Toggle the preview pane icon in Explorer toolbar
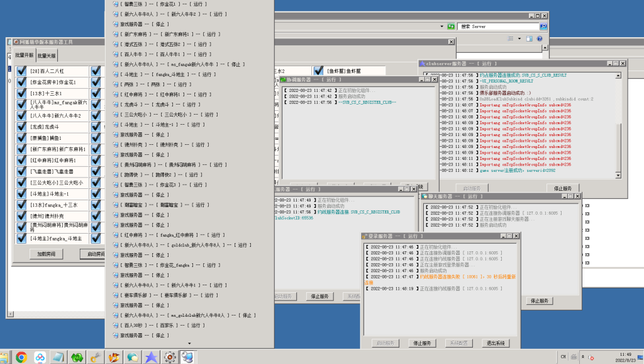Image resolution: width=644 pixels, height=364 pixels. (x=529, y=39)
